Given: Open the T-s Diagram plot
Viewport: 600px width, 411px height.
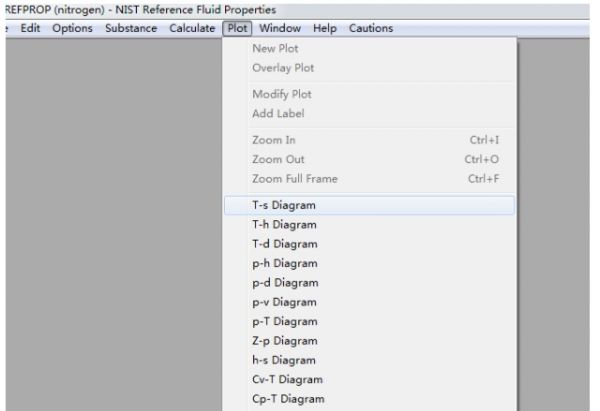Looking at the screenshot, I should pos(284,205).
